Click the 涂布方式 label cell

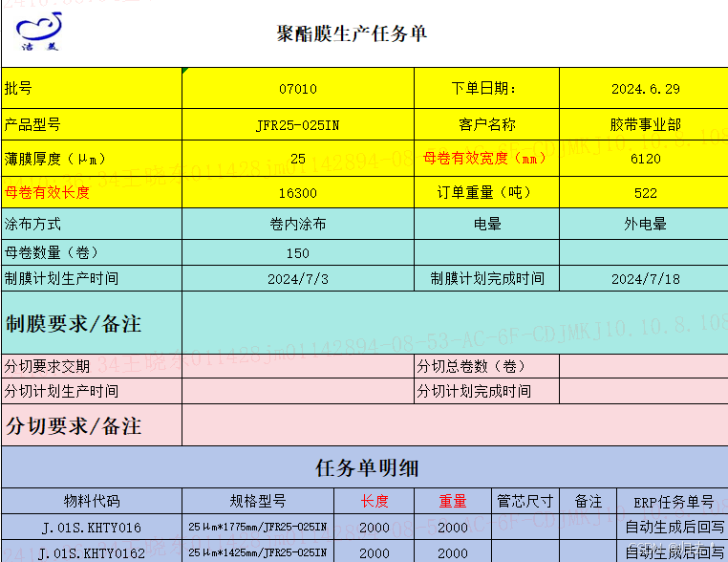92,224
